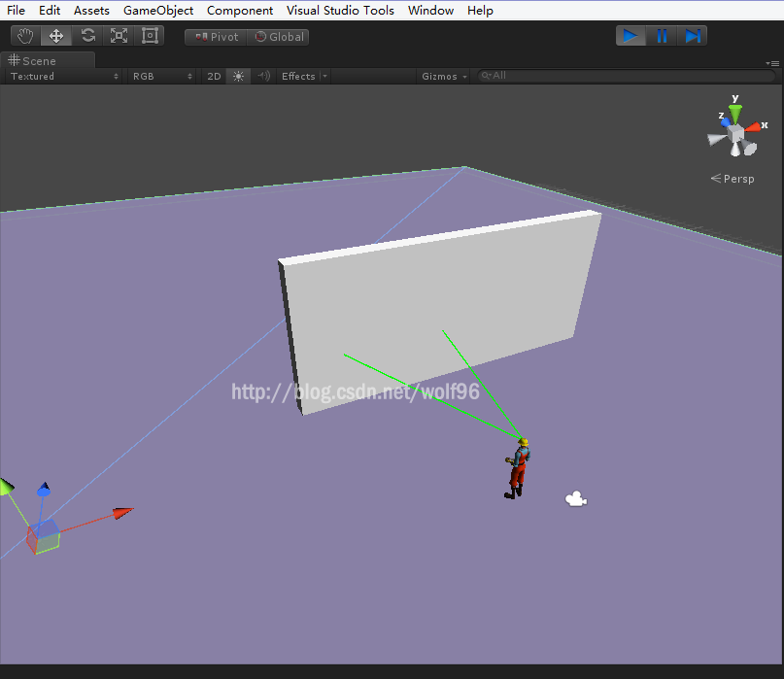
Task: Step forward one frame
Action: point(692,36)
